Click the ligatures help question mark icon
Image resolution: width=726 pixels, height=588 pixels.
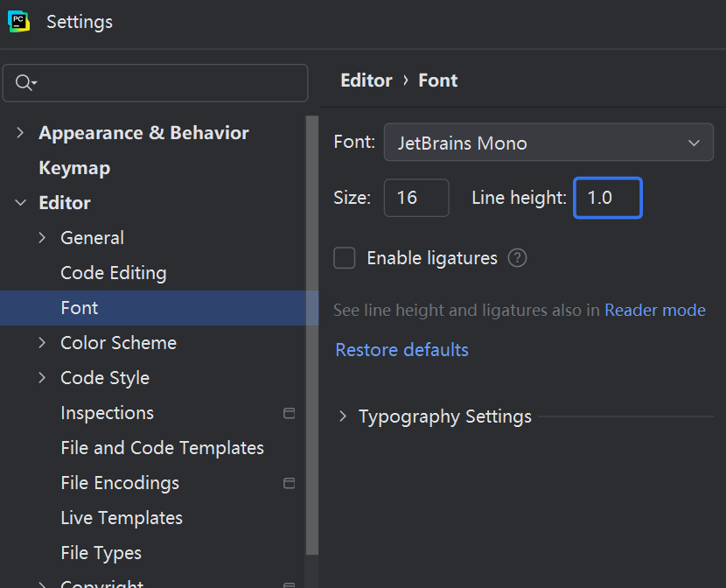(x=518, y=258)
